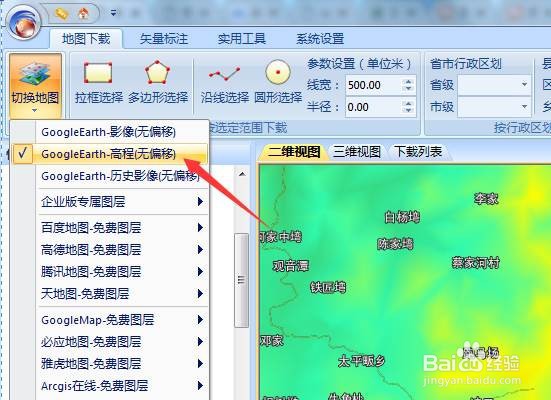
Task: Click the 半径 value input field
Action: (373, 107)
